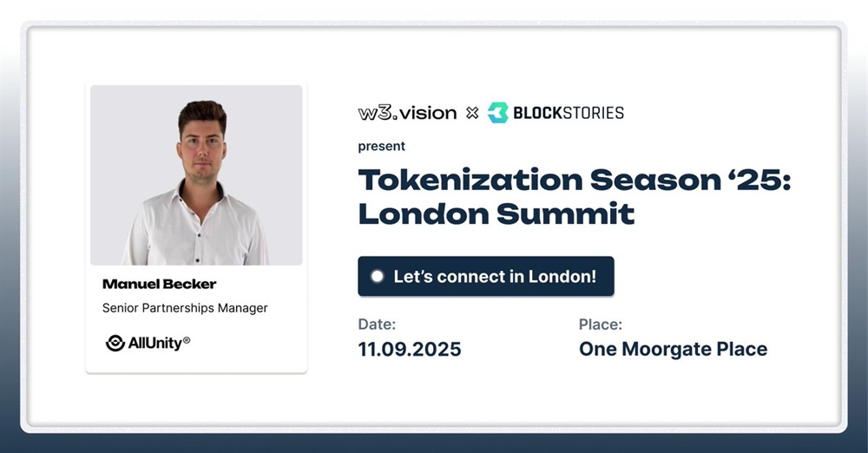
Task: Click the London Summit title line
Action: tap(496, 213)
